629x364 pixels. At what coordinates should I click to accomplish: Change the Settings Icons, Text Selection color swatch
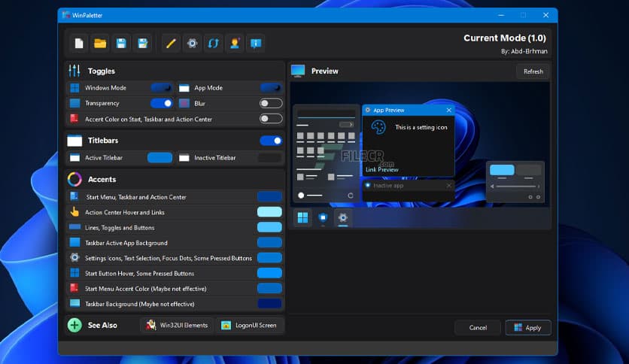[x=269, y=257]
